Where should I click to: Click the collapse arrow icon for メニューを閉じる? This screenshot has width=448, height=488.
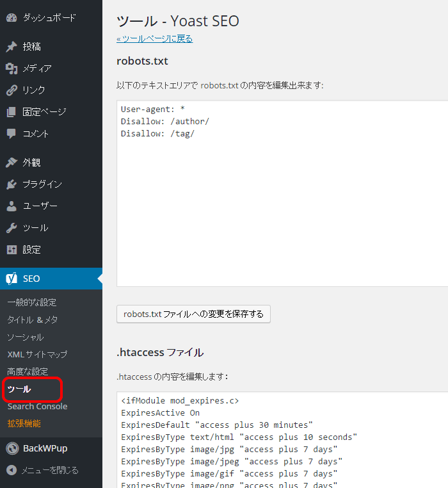12,470
